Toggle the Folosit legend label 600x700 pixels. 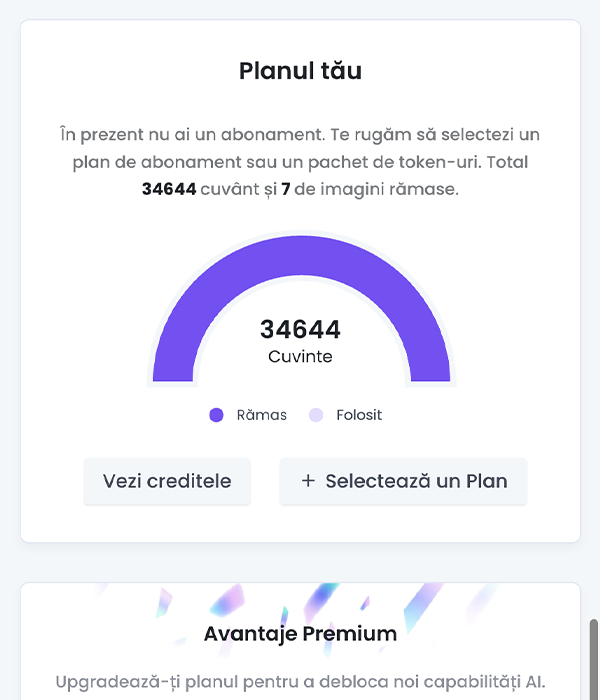pos(359,415)
